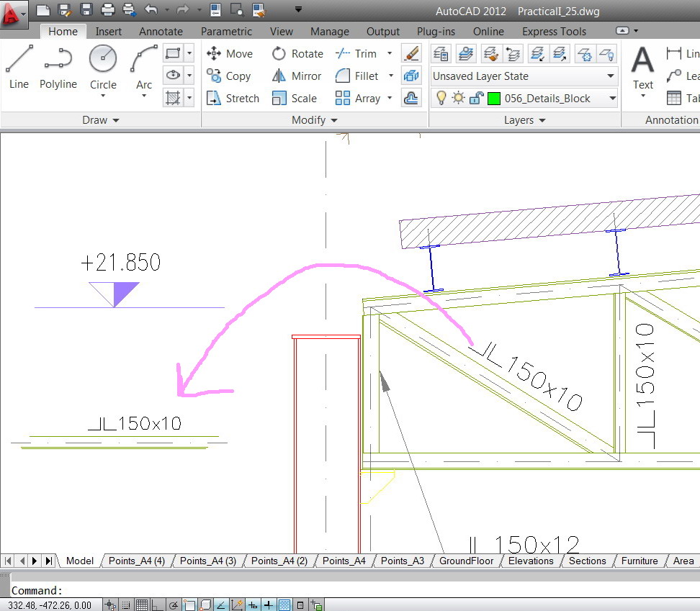Click the Erase tool icon
This screenshot has height=611, width=700.
411,54
